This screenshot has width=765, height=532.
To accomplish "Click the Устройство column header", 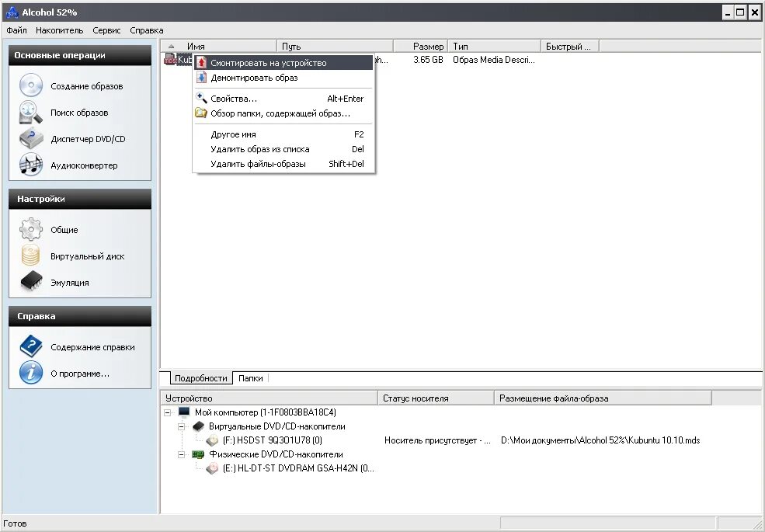I will pos(269,398).
